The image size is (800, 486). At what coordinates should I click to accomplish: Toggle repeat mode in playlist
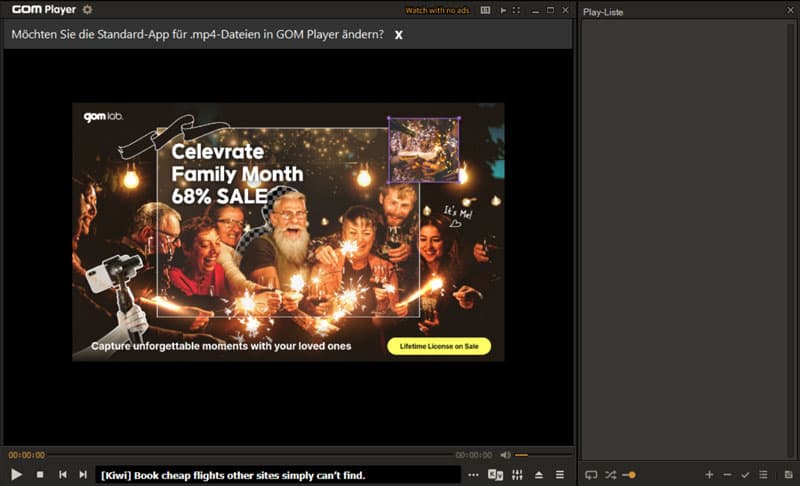tap(591, 475)
